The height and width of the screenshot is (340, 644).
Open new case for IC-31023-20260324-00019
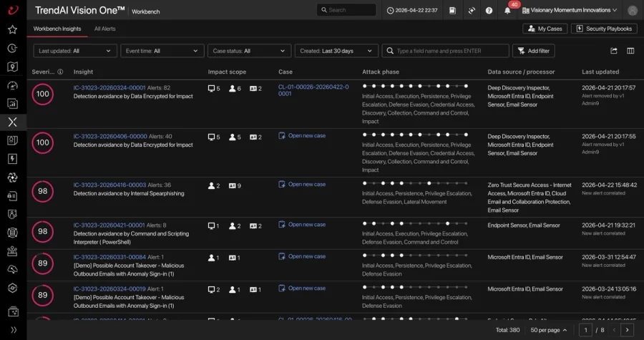pos(302,288)
